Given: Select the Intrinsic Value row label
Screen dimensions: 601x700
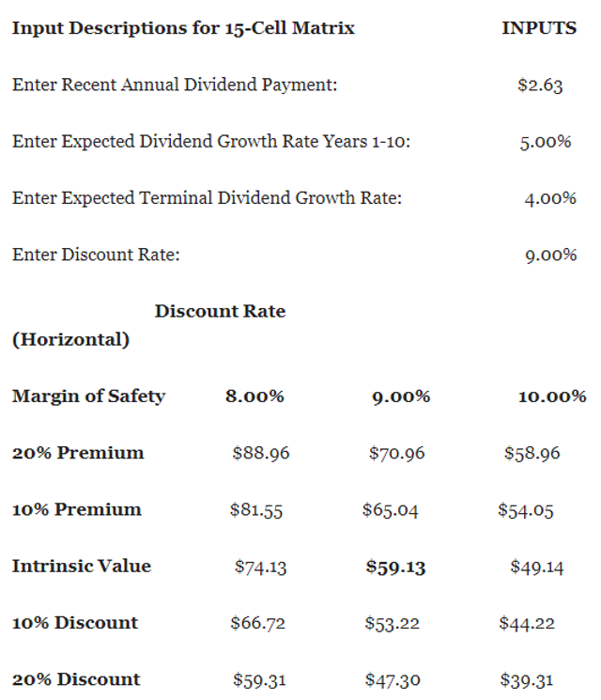Looking at the screenshot, I should [x=82, y=566].
